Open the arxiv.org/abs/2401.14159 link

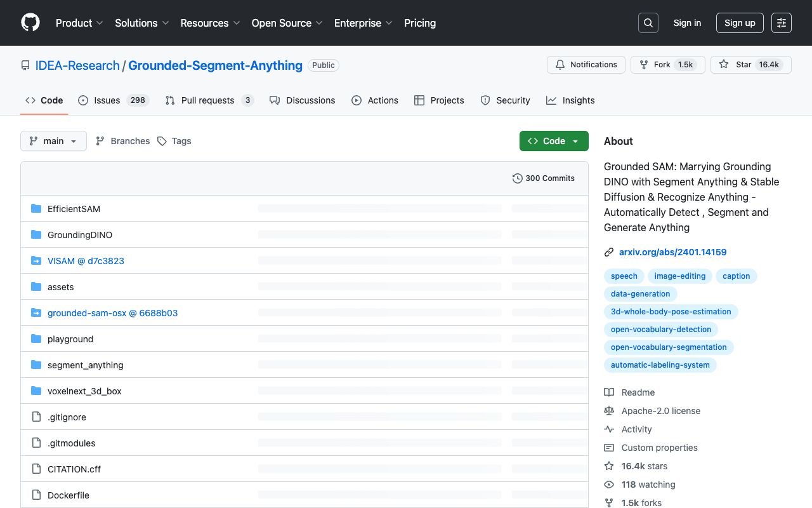pyautogui.click(x=673, y=252)
